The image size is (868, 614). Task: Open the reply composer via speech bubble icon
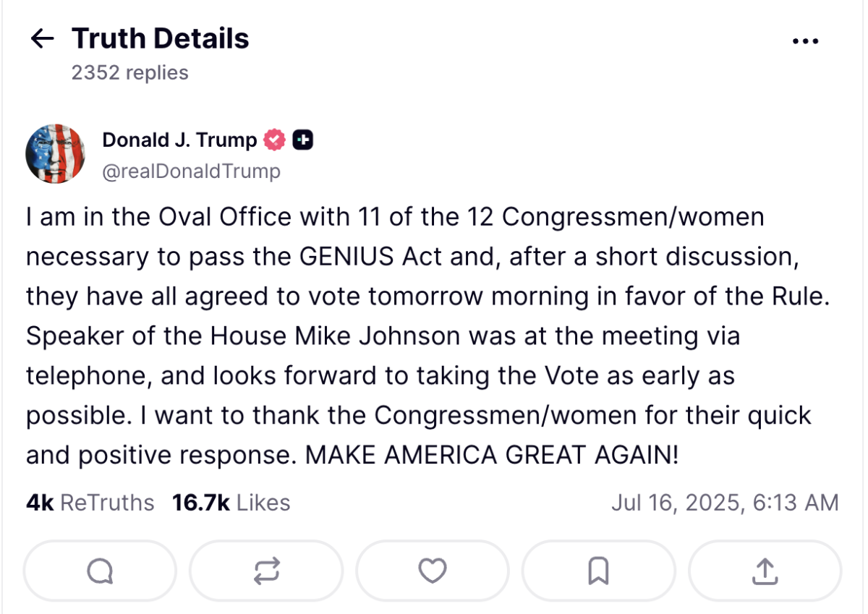[x=99, y=571]
